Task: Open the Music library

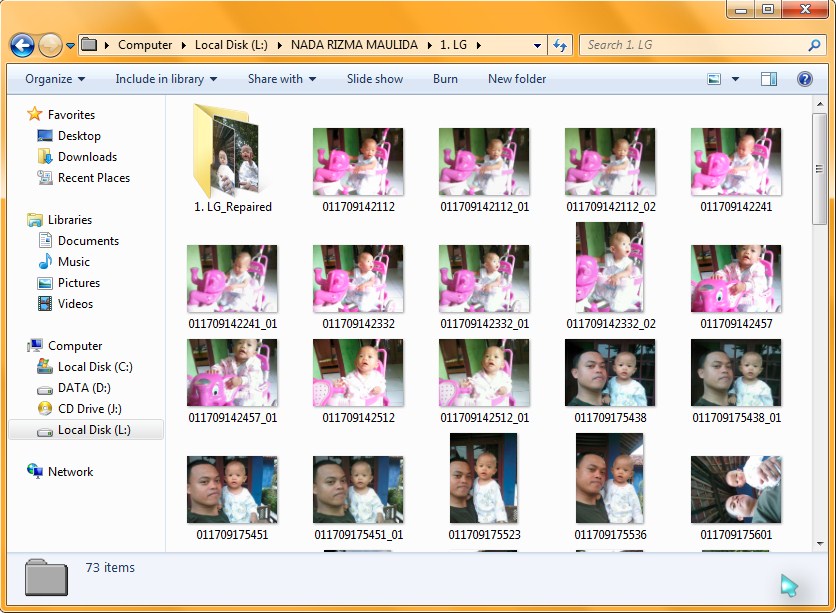Action: coord(74,262)
